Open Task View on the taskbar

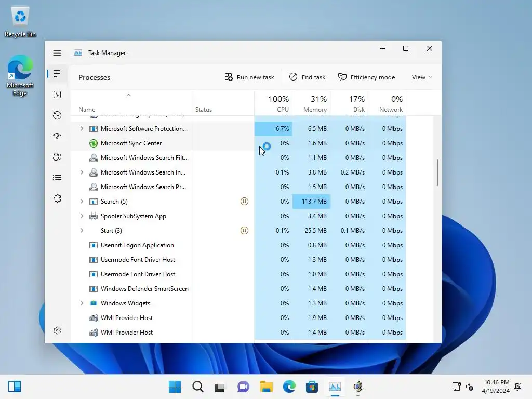(220, 387)
